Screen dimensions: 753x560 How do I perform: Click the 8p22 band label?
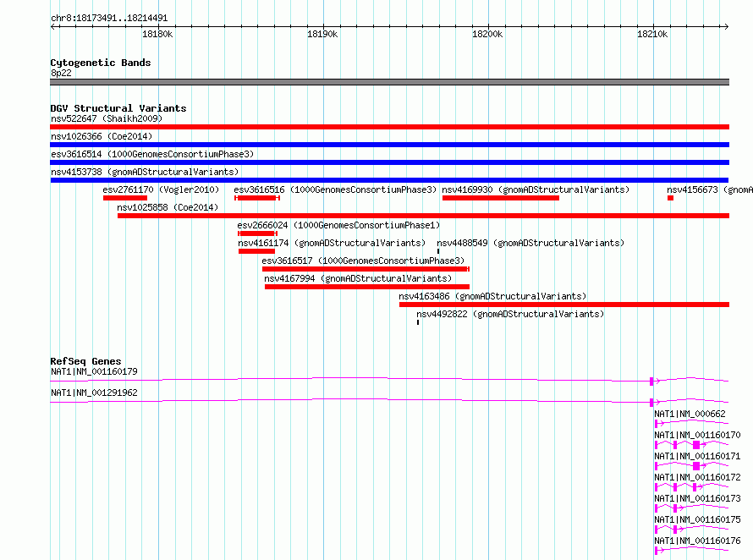(61, 73)
